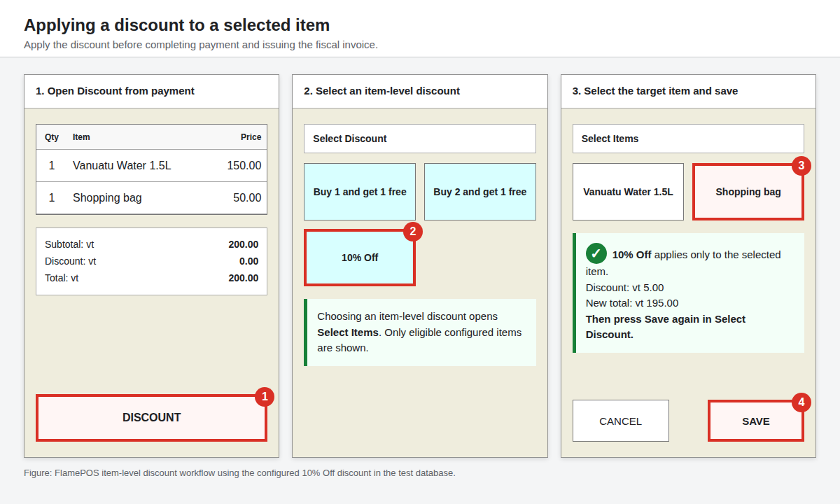Choose the Buy 2 and get 1 free discount

click(480, 192)
